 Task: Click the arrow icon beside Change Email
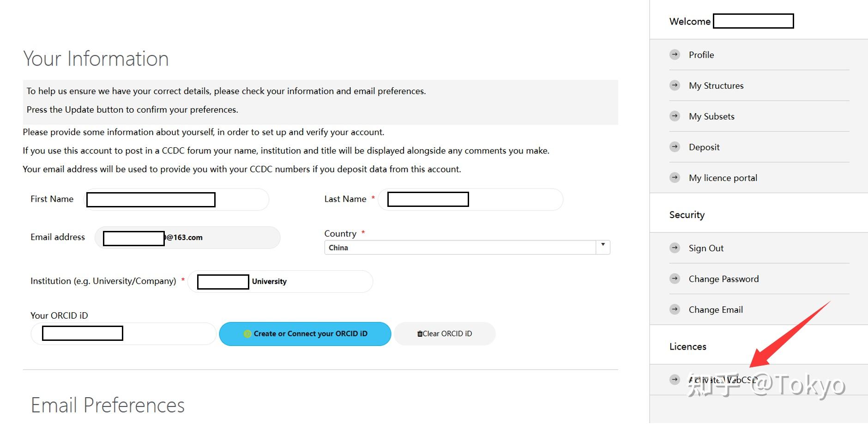click(x=675, y=309)
